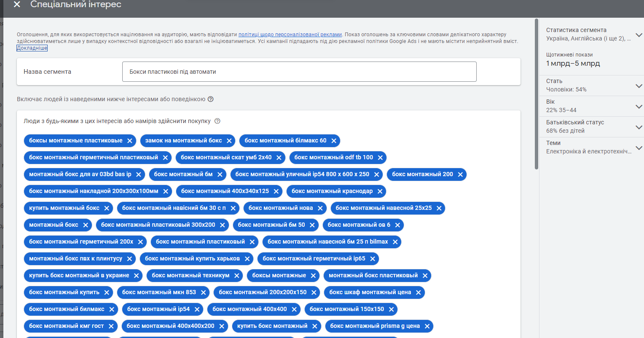Click the vertical scrollbar of the dialog
This screenshot has height=338, width=644.
[537, 93]
